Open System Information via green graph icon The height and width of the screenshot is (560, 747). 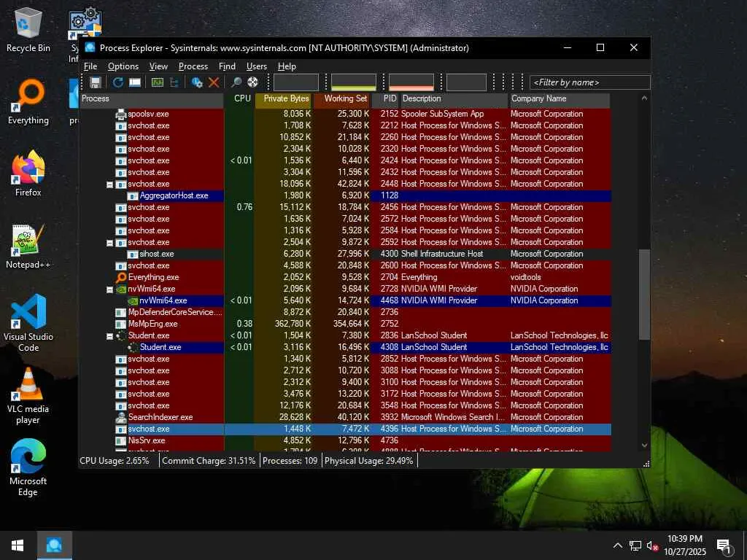[158, 82]
